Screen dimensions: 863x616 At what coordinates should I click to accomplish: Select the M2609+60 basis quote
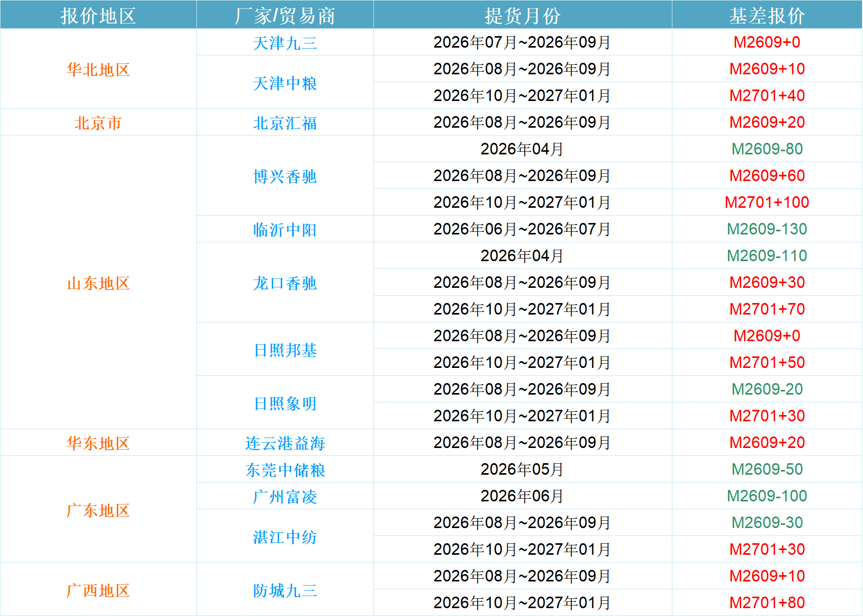click(767, 176)
